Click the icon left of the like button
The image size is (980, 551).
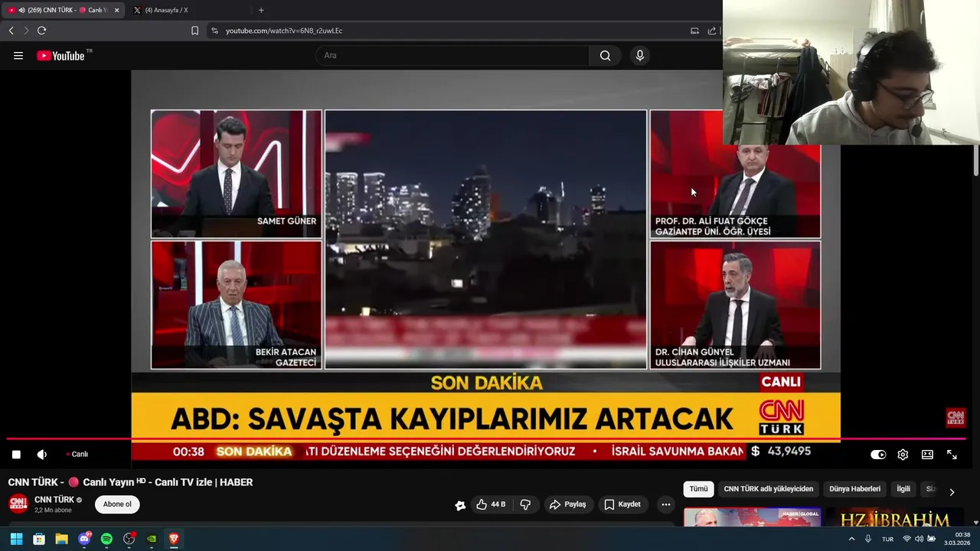point(460,505)
